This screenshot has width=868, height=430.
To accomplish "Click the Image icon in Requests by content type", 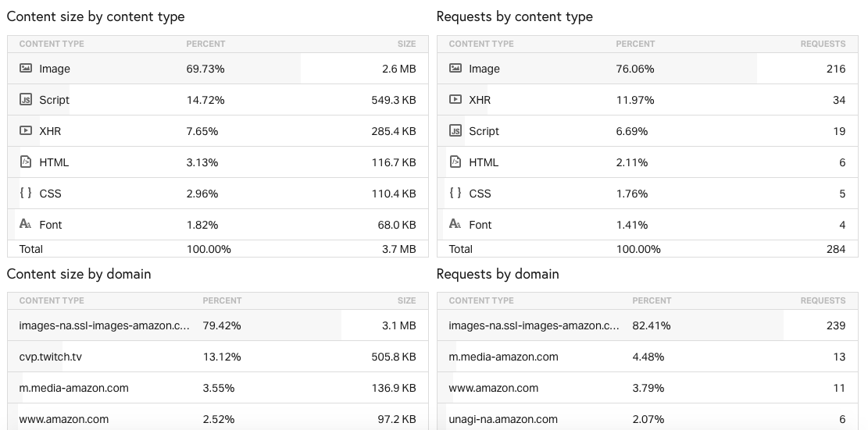I will coord(455,69).
